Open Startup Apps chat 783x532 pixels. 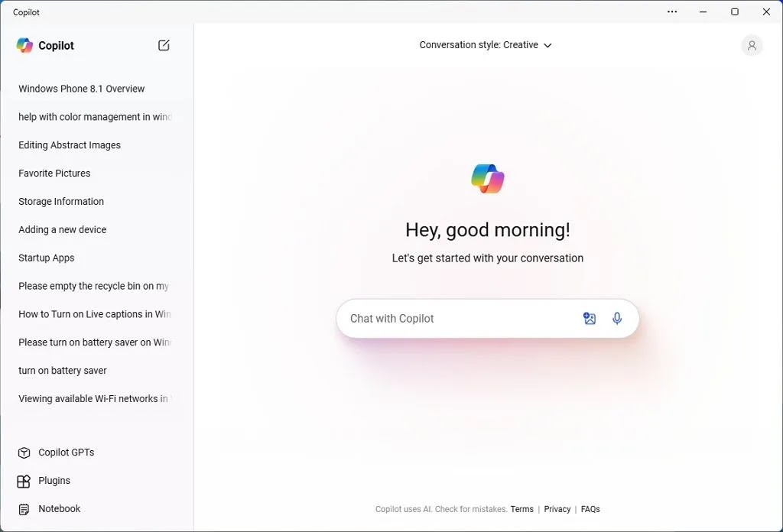point(47,258)
